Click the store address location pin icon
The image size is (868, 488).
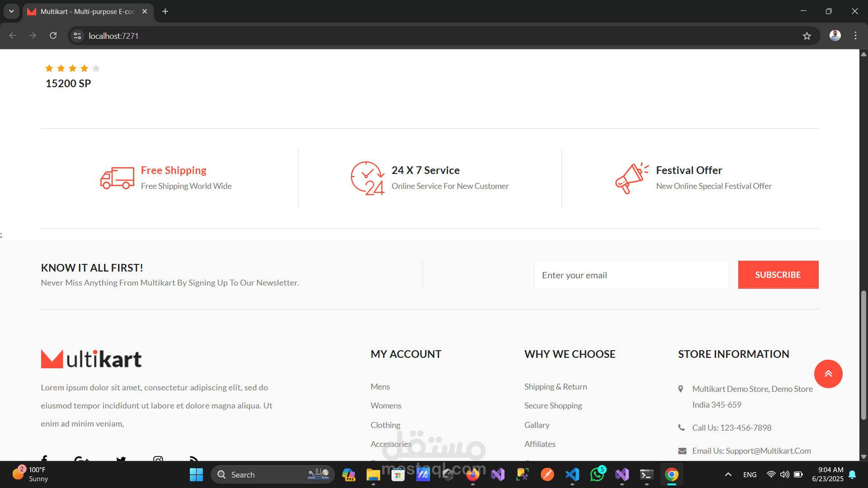(x=681, y=389)
